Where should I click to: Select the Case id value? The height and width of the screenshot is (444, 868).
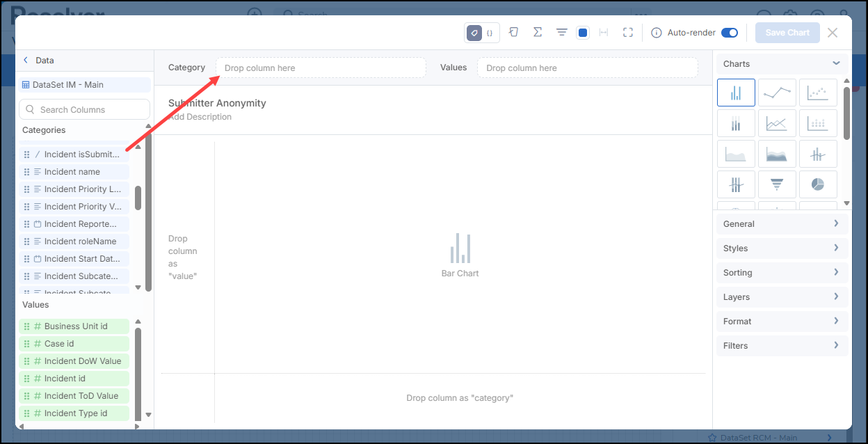(x=74, y=344)
